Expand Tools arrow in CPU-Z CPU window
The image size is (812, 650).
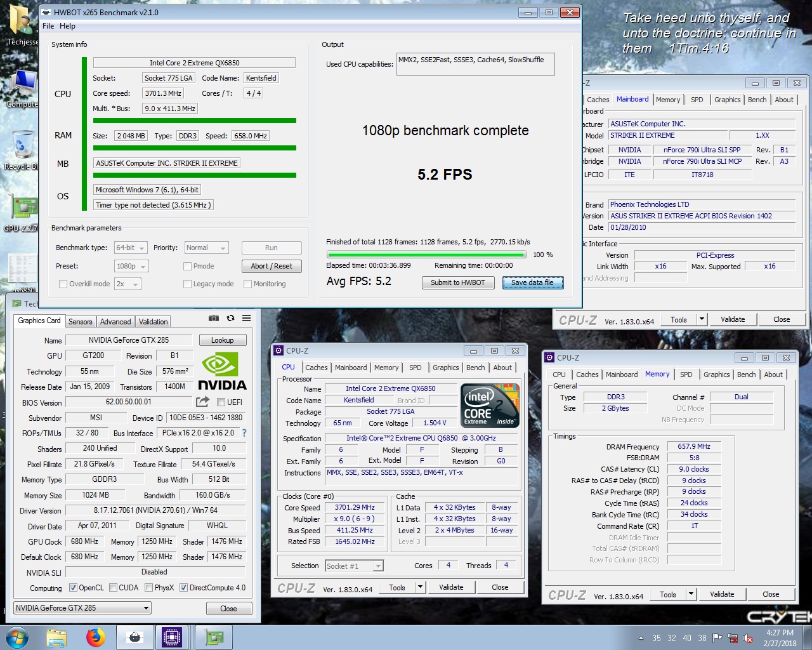pos(420,587)
